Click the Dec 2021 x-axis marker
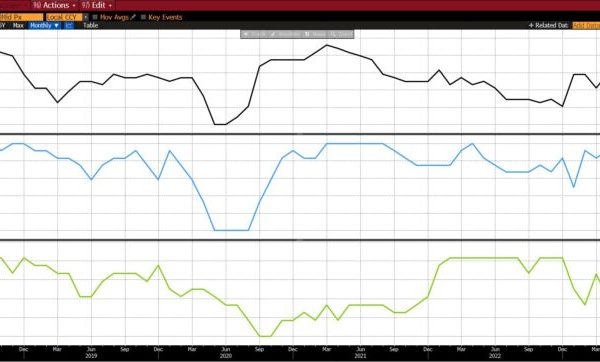This screenshot has height=362, width=600. tap(427, 349)
